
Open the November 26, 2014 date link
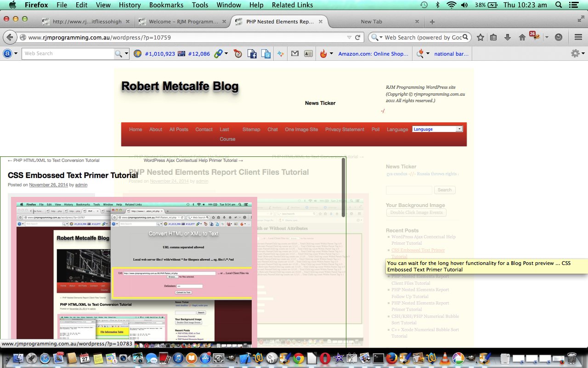(49, 184)
